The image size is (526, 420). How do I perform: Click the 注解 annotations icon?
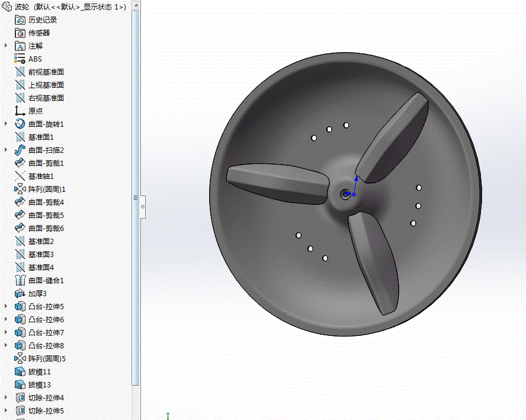[x=20, y=46]
